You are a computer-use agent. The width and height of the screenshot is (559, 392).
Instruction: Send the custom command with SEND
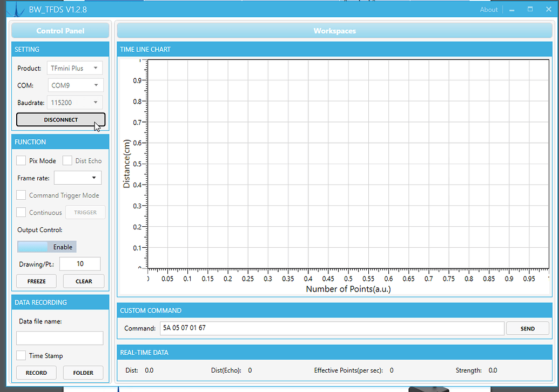(527, 328)
